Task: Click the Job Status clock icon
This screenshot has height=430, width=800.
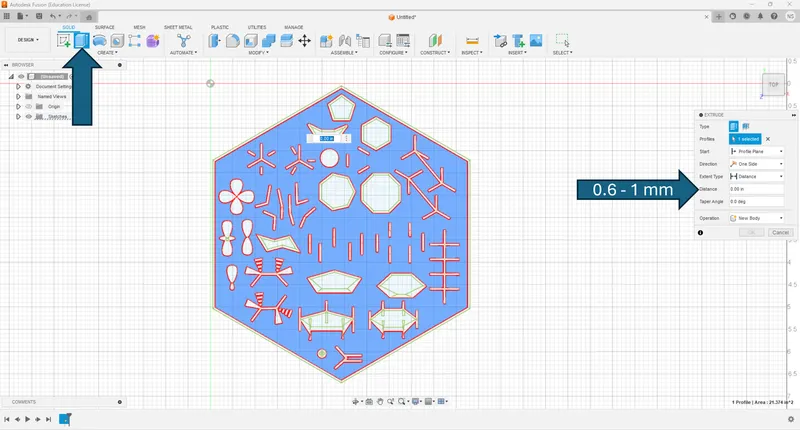Action: click(746, 16)
